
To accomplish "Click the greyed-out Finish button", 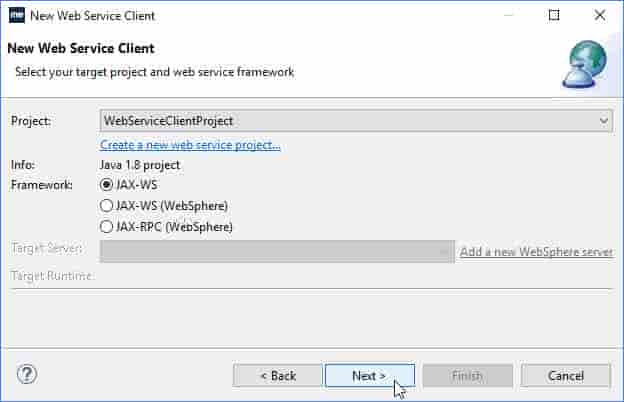I will point(468,375).
